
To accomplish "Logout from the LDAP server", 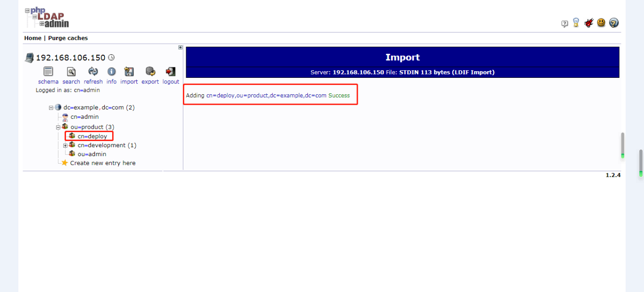I will 170,72.
